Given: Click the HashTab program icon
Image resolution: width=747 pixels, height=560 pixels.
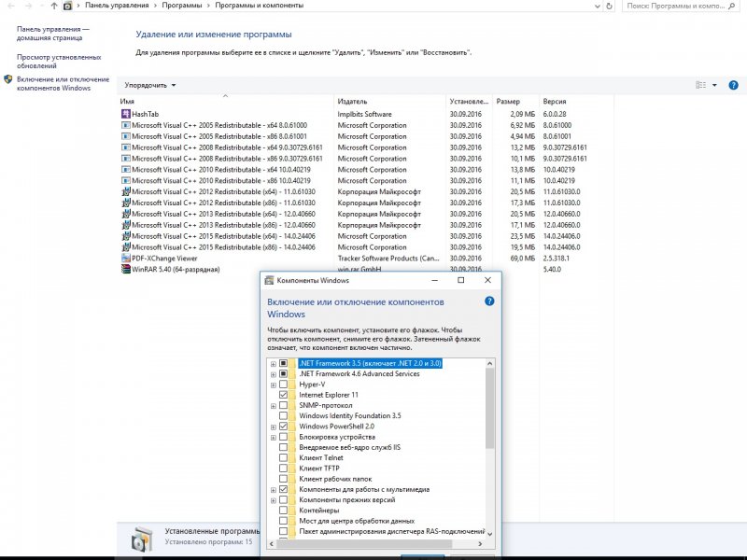Looking at the screenshot, I should tap(126, 114).
